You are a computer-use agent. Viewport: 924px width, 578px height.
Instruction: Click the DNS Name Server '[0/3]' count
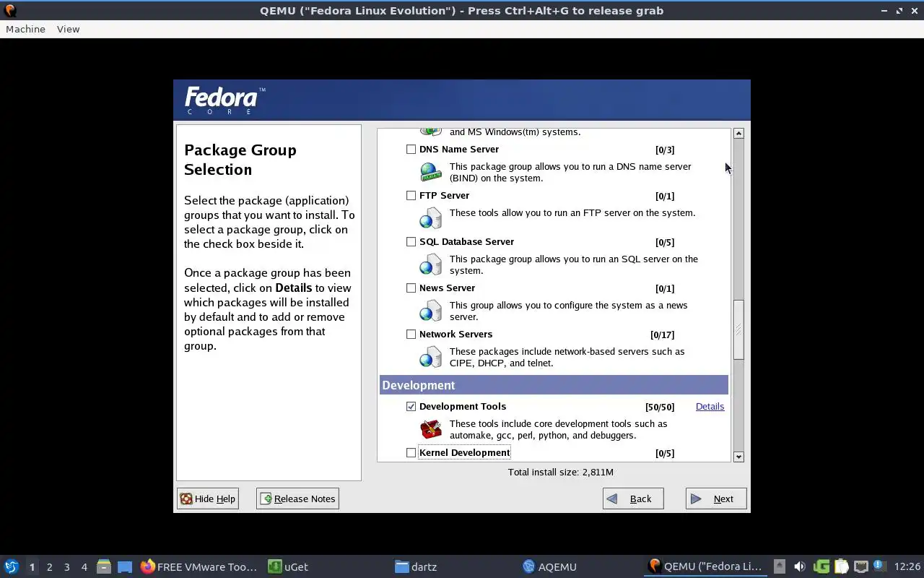(665, 150)
